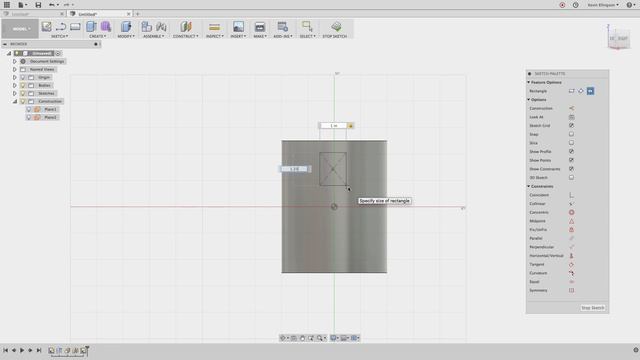Click the Tangent constraint icon
Viewport: 640px width, 360px height.
(x=571, y=264)
